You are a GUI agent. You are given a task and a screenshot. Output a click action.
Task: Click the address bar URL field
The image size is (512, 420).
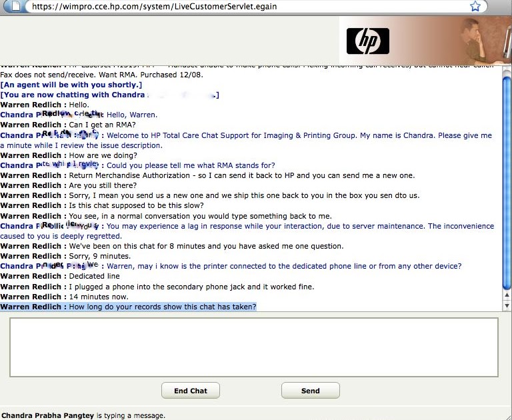248,6
